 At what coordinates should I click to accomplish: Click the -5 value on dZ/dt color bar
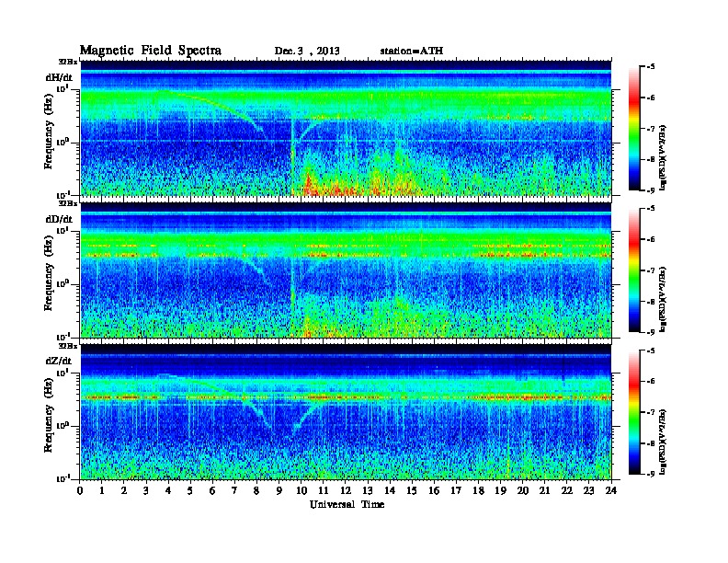pos(651,350)
